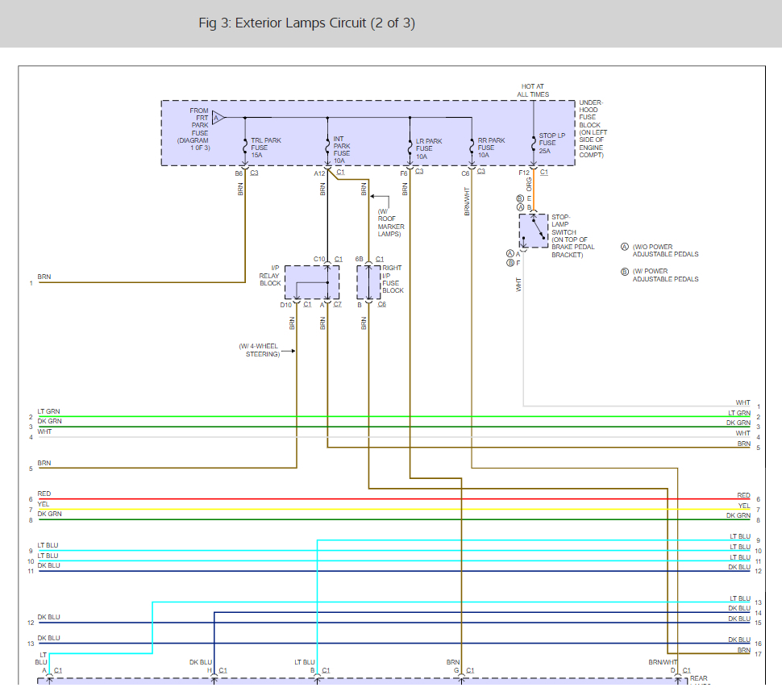Click the left-side LT GRN wire label
Screen dimensions: 782x700
48,411
